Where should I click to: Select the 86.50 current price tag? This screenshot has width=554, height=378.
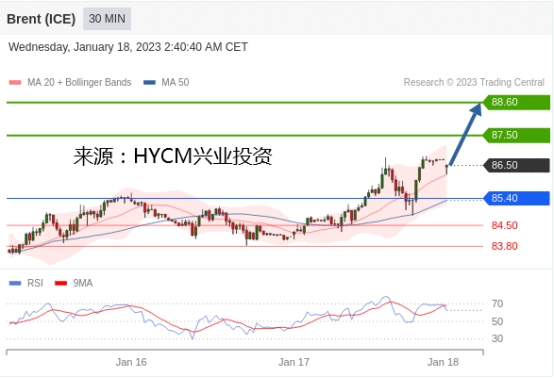516,165
